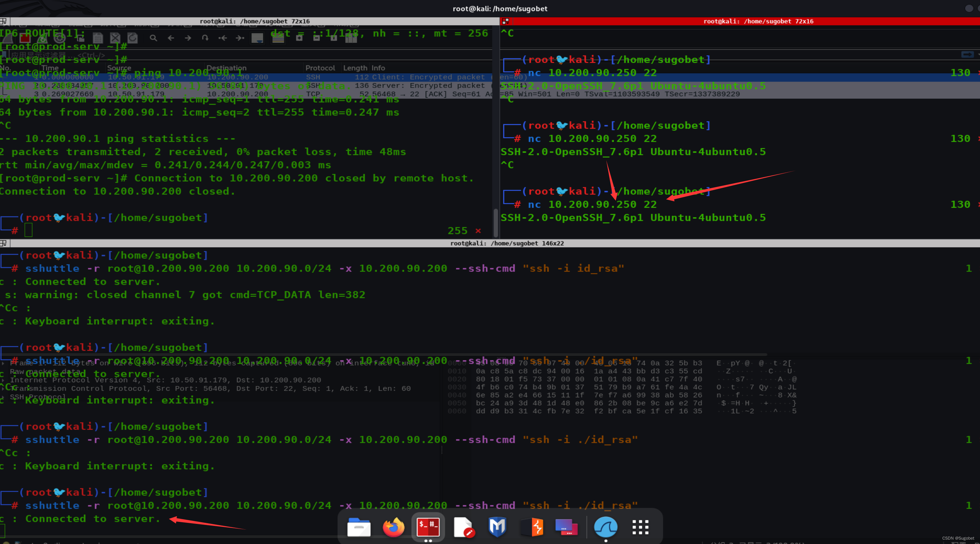Select the highlighted 'Client: Encrypted packet' row
This screenshot has height=544, width=980.
coord(490,77)
